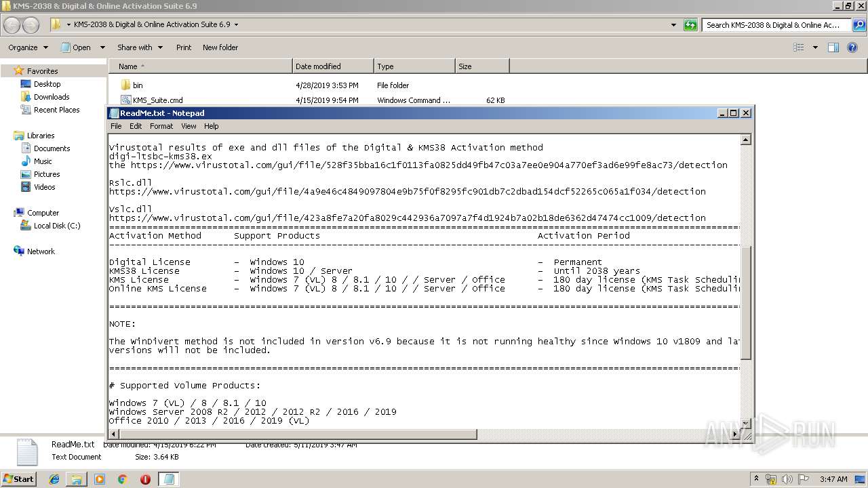Click the Open button in Explorer toolbar
The height and width of the screenshot is (488, 868).
(x=76, y=47)
